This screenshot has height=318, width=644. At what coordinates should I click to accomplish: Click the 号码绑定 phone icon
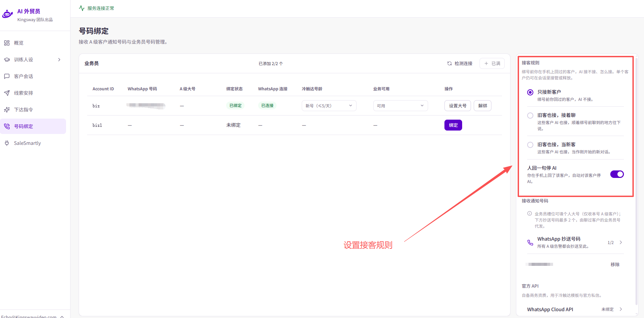click(7, 126)
